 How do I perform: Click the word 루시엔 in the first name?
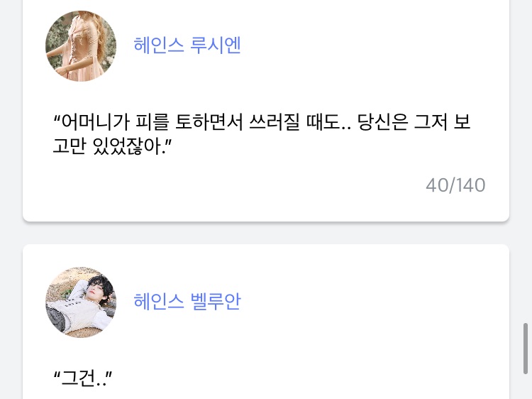pyautogui.click(x=216, y=45)
